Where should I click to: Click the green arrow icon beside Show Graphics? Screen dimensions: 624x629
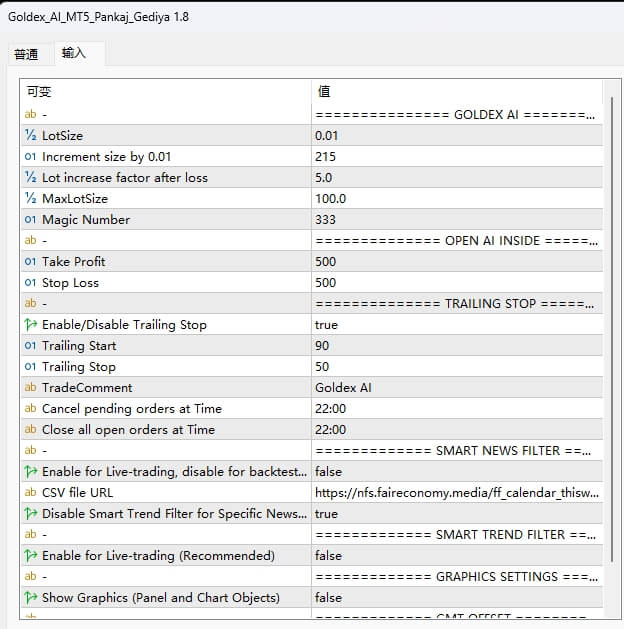[x=30, y=598]
